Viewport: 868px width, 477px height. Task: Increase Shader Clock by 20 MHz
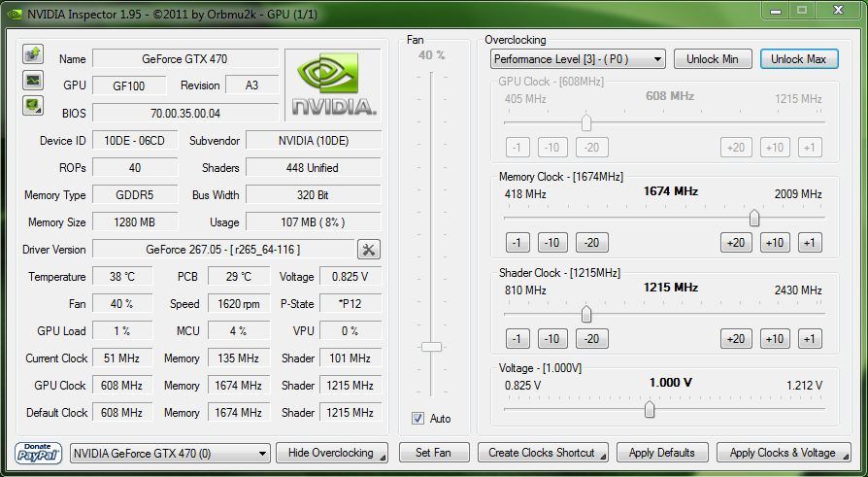click(736, 338)
